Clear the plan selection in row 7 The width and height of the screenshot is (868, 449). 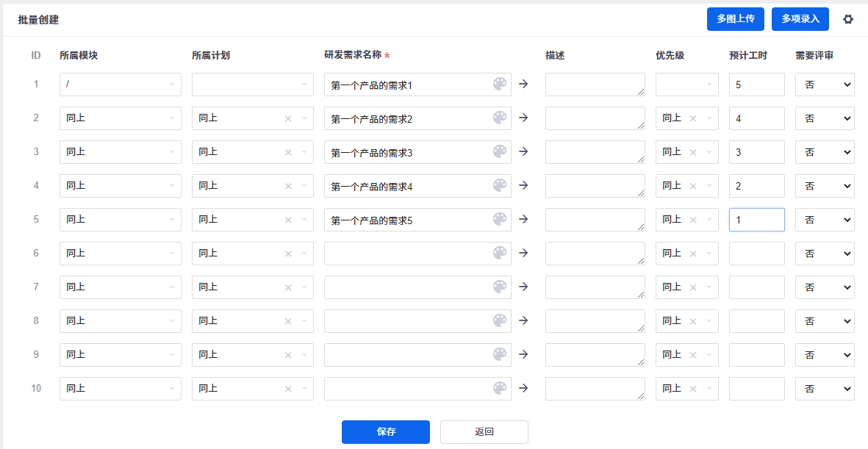tap(288, 287)
